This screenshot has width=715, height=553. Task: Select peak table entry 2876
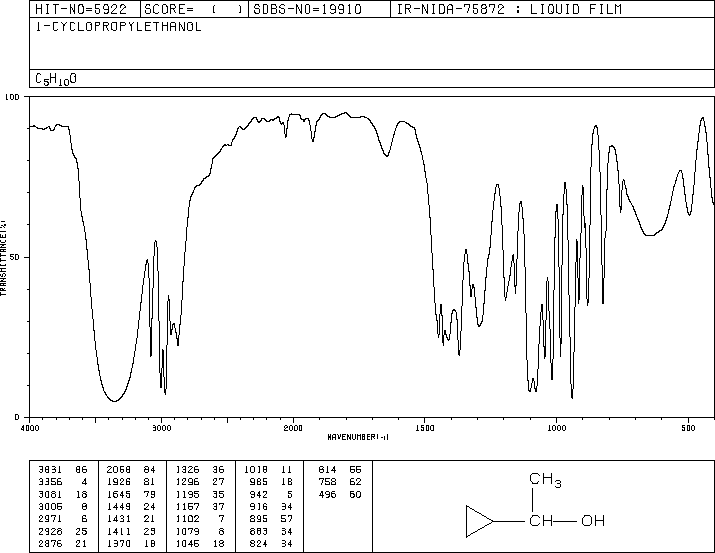point(63,543)
